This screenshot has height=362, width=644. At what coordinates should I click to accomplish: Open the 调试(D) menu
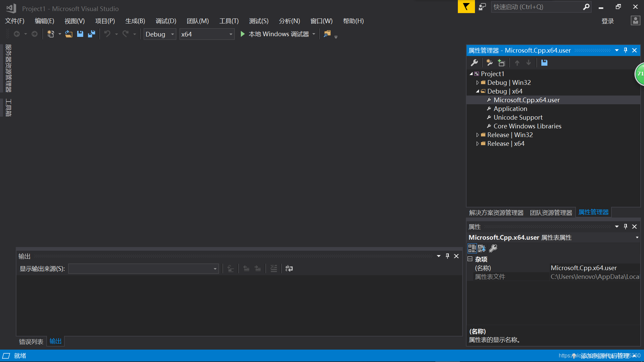pos(166,21)
